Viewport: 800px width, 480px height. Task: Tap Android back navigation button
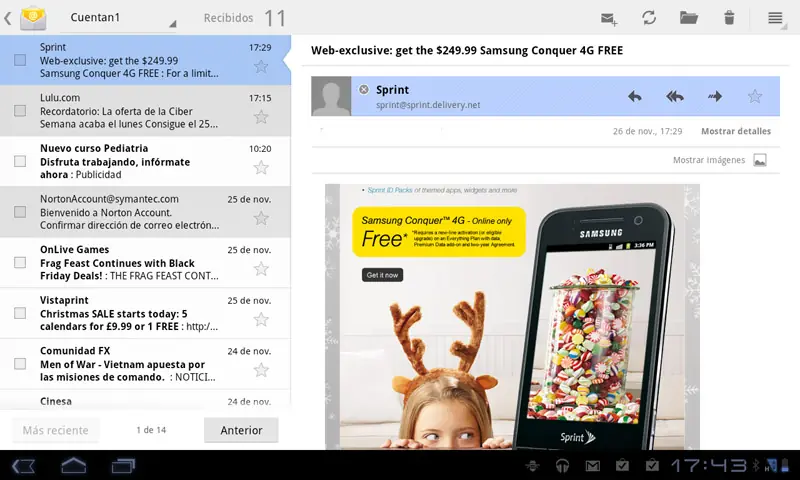tap(23, 466)
